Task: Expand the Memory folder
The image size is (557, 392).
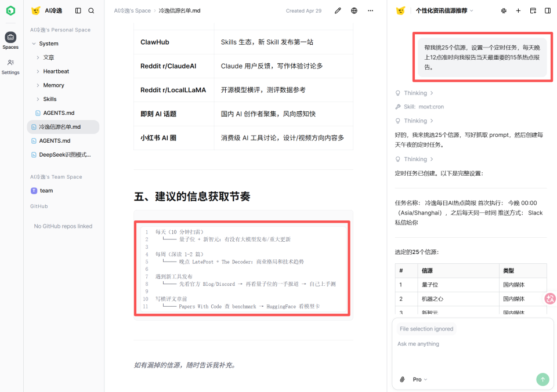Action: (38, 85)
